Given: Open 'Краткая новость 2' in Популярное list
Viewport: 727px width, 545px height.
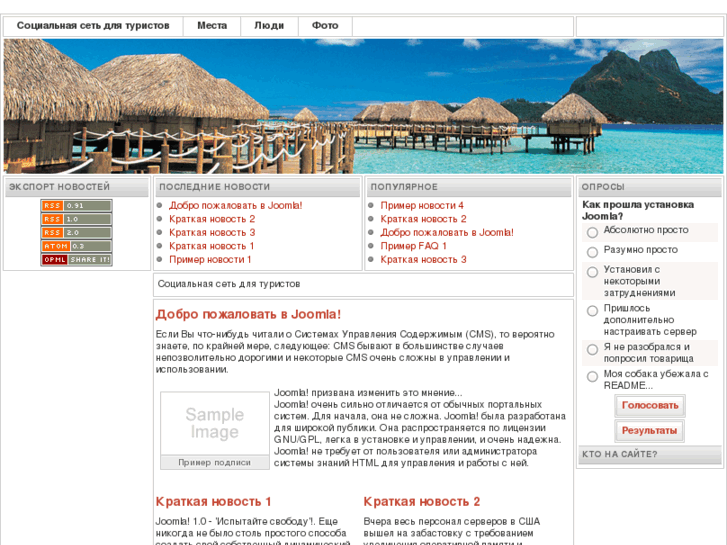Looking at the screenshot, I should coord(423,219).
